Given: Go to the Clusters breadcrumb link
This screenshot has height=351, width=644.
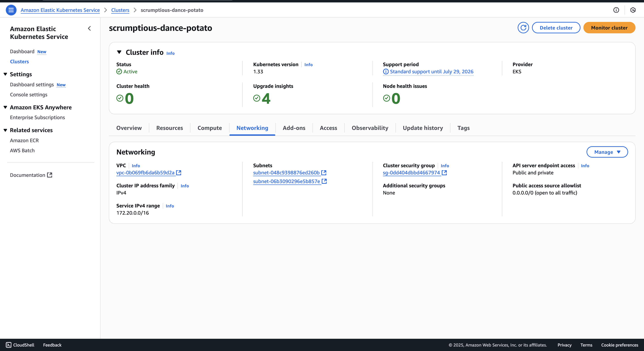Looking at the screenshot, I should [x=120, y=10].
